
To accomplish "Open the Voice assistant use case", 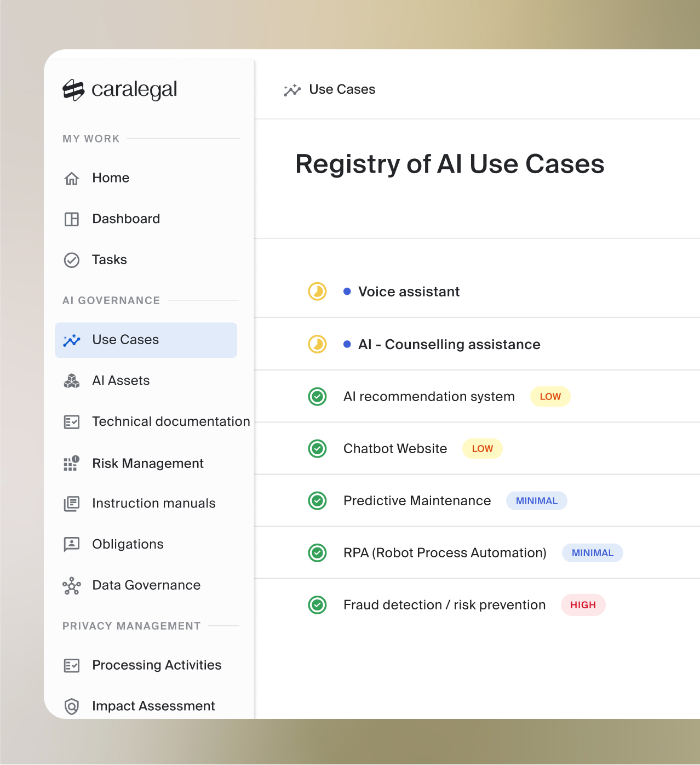I will pyautogui.click(x=409, y=292).
